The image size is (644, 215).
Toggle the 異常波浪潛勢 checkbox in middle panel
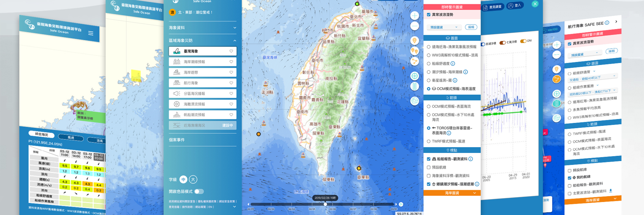[x=429, y=15]
